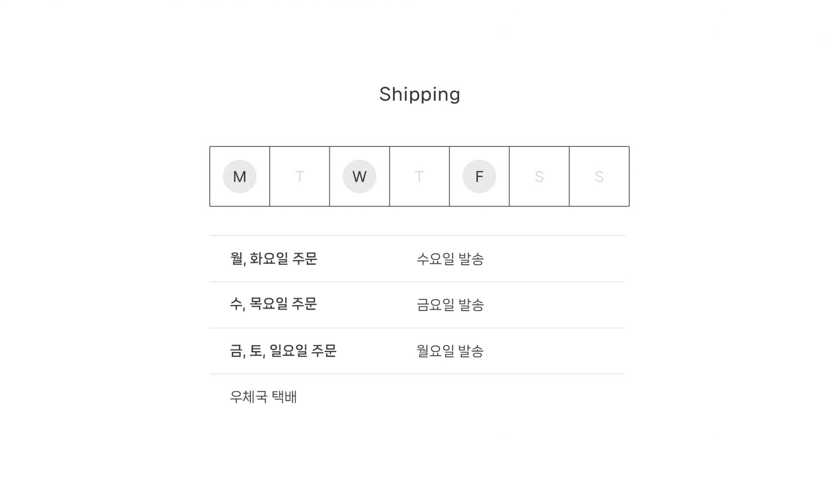Screen dimensions: 839x504
Task: Select the Tuesday T cell between M and W
Action: coord(299,176)
